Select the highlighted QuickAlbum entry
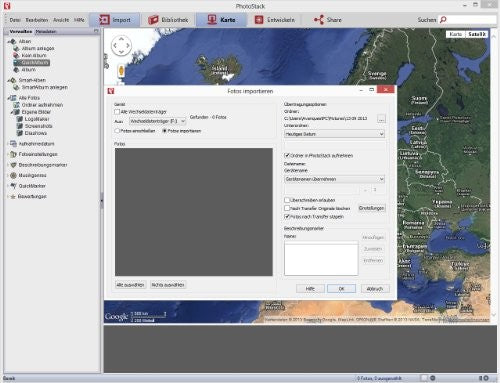Screen dimensions: 500x383 [x=35, y=62]
